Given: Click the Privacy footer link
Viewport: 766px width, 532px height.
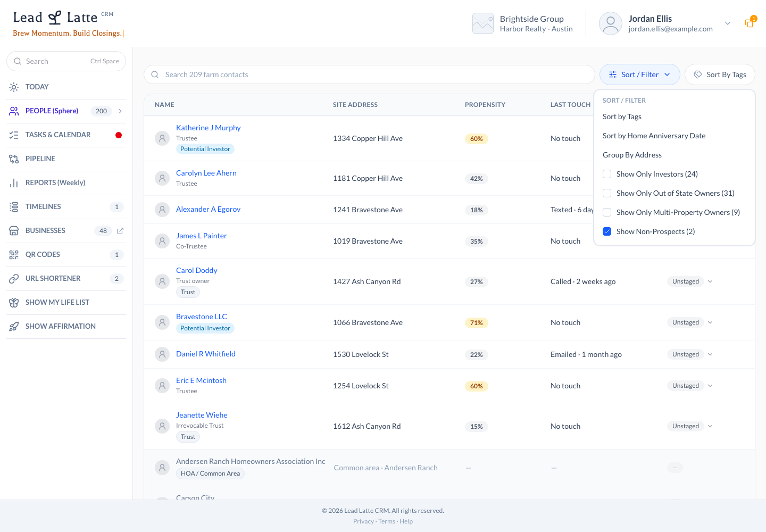Looking at the screenshot, I should click(363, 521).
